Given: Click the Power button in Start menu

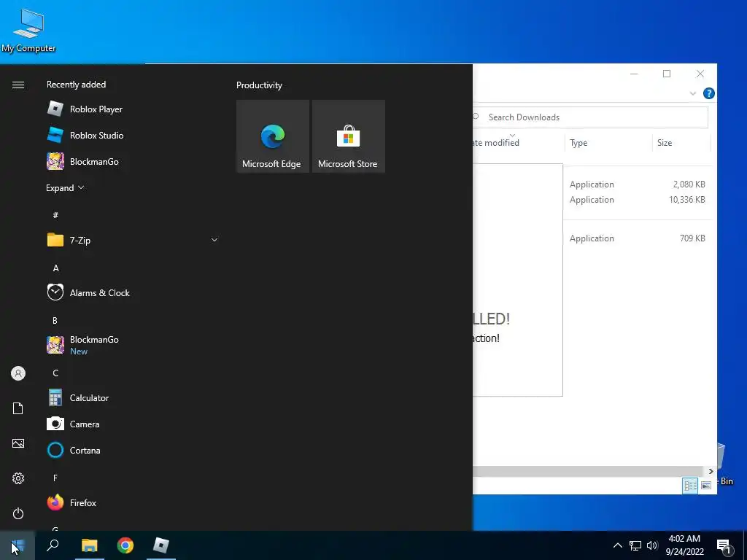Looking at the screenshot, I should (18, 513).
